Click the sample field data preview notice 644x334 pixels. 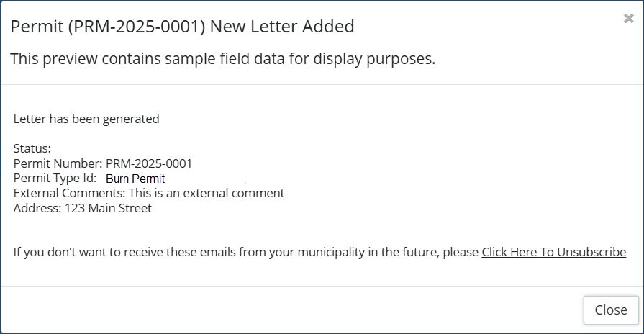(222, 59)
